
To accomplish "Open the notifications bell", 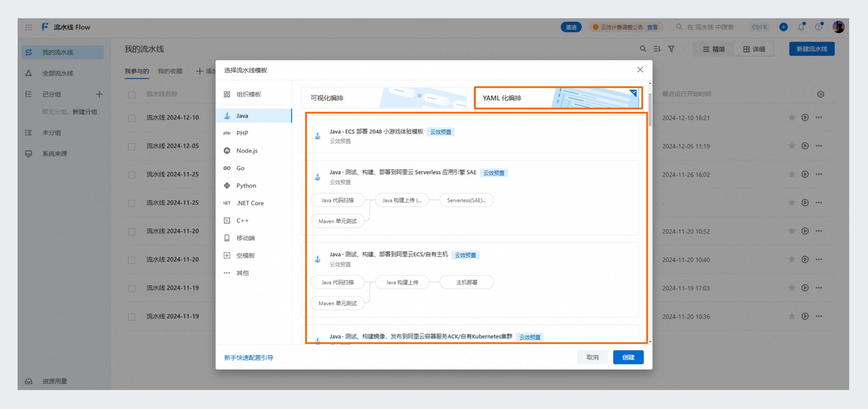I will pos(801,27).
